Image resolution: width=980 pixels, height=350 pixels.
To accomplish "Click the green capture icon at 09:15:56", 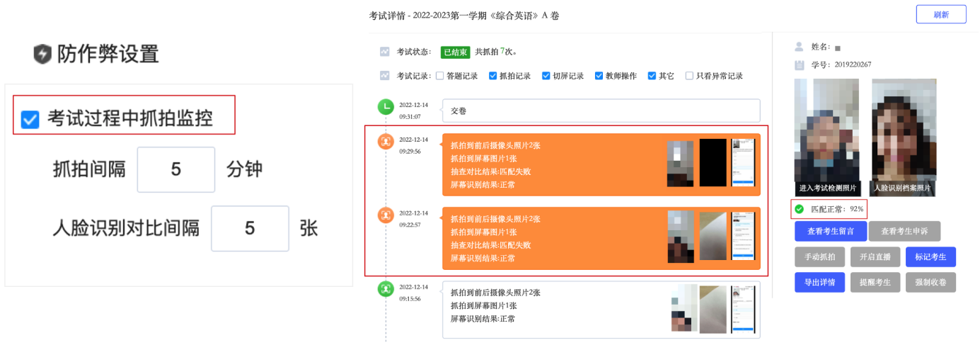I will pyautogui.click(x=386, y=289).
